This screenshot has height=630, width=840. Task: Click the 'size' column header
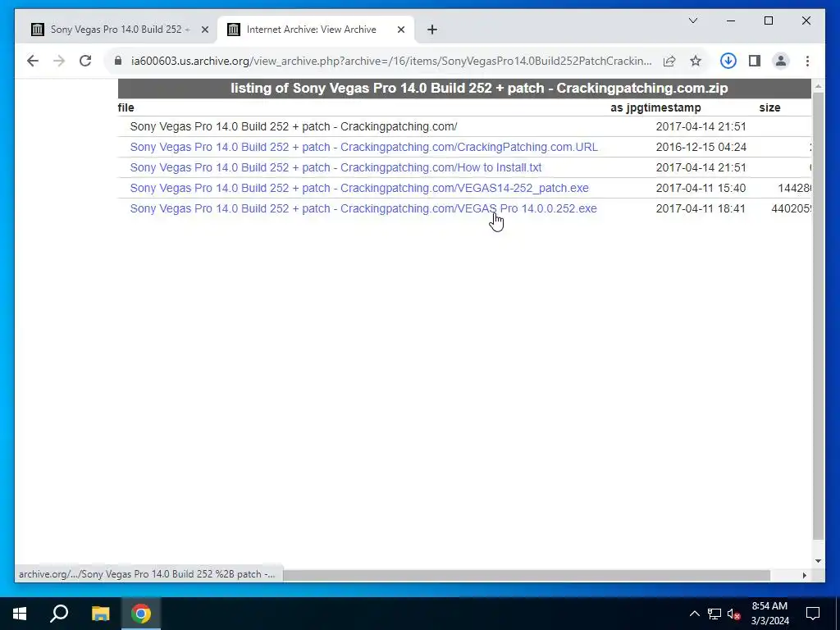tap(769, 107)
